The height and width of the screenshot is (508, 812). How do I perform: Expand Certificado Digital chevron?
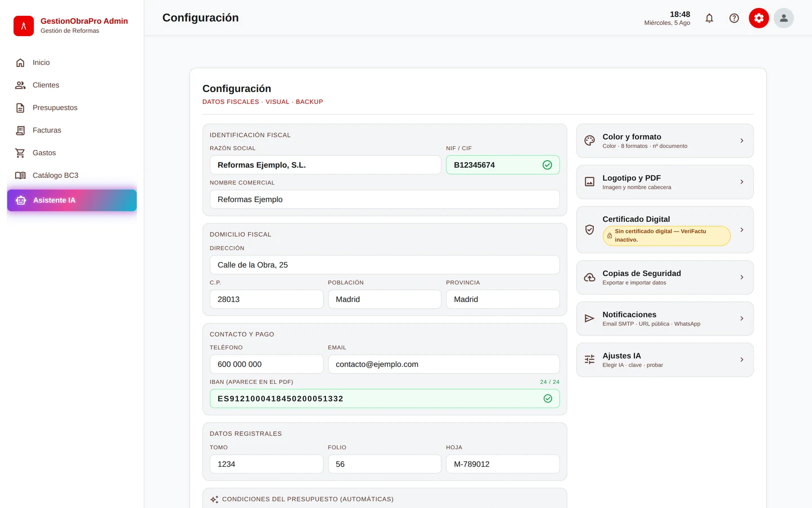[742, 230]
